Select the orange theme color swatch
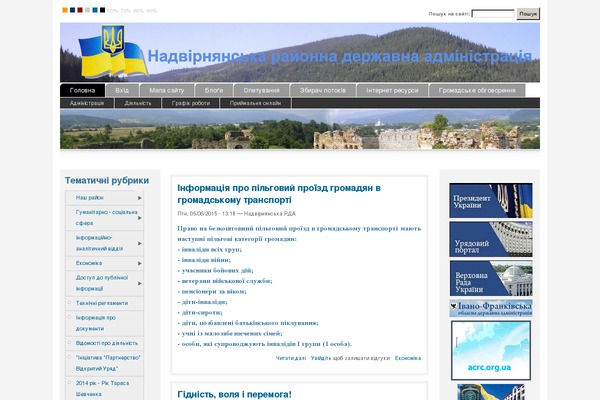Image resolution: width=600 pixels, height=400 pixels. [65, 10]
